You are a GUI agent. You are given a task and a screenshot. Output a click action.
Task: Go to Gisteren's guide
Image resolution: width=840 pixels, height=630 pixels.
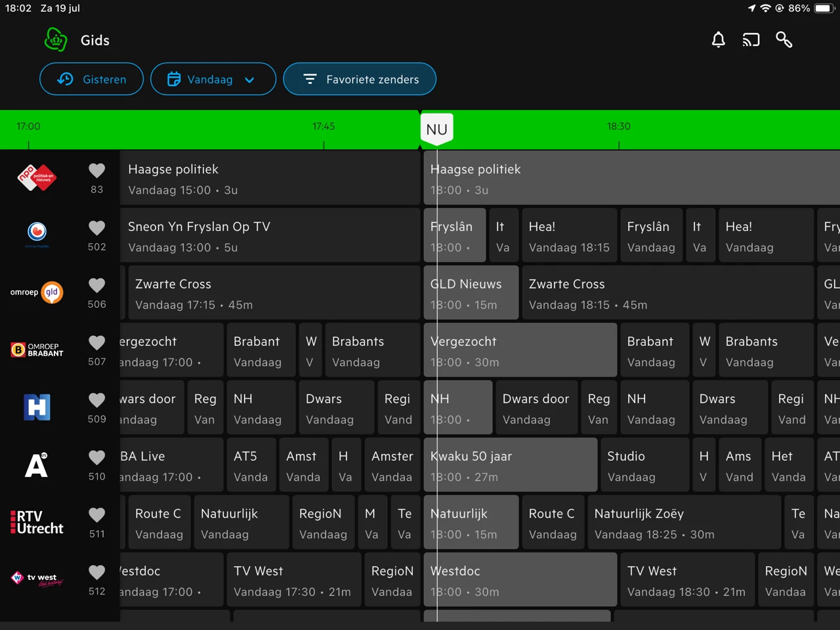click(x=91, y=79)
